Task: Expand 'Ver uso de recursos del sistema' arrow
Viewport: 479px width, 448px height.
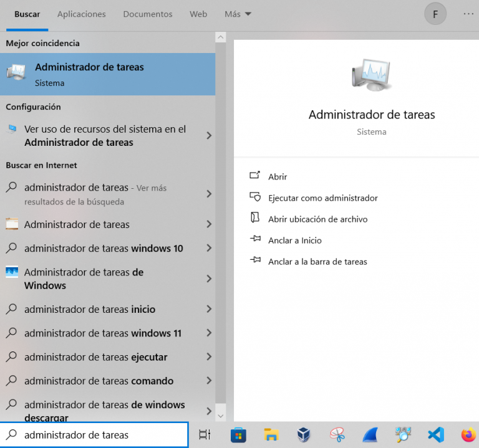Action: coord(209,136)
